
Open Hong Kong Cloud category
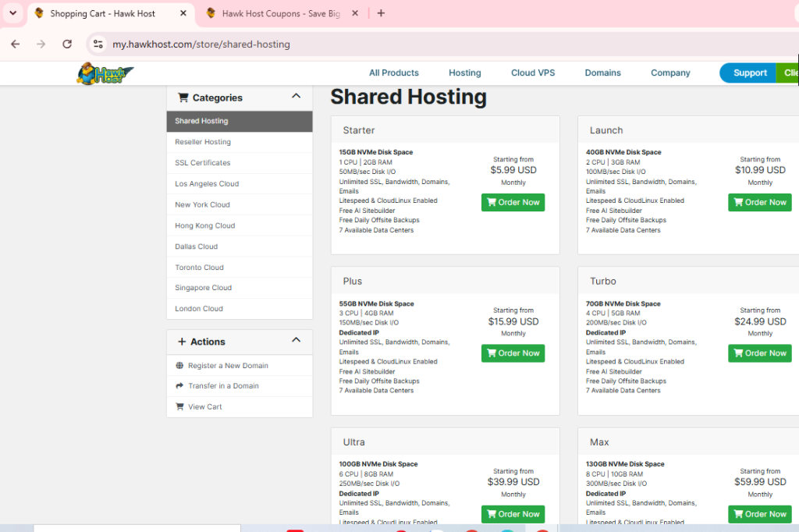pos(240,225)
